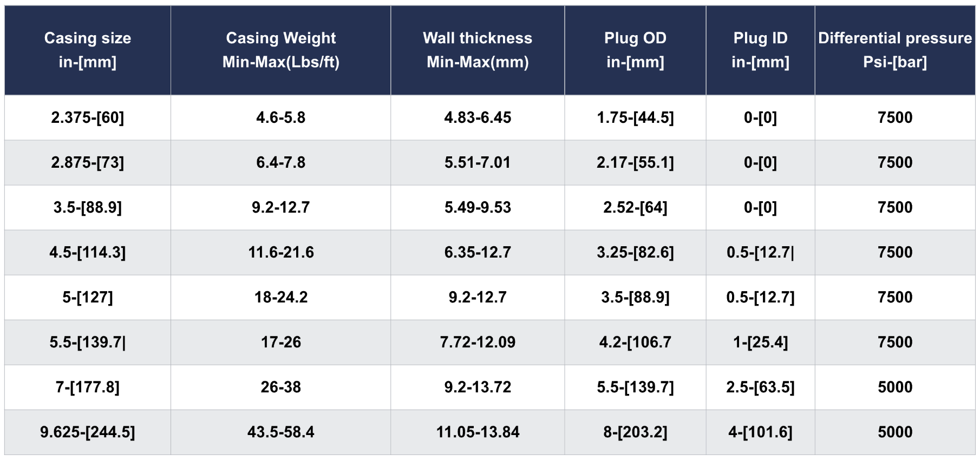The image size is (980, 461).
Task: Select the 11.05-13.84 wall thickness cell
Action: tap(478, 432)
